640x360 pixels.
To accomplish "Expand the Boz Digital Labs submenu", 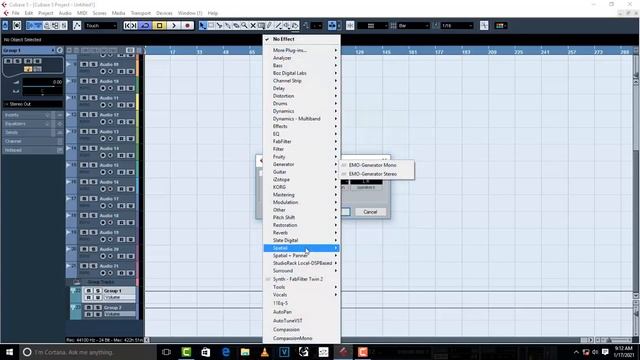I will (302, 73).
